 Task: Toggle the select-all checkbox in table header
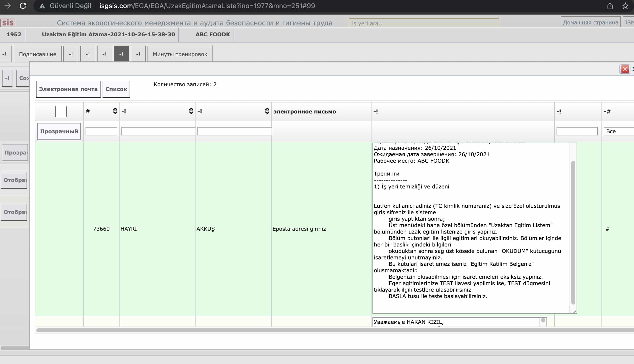click(x=61, y=112)
